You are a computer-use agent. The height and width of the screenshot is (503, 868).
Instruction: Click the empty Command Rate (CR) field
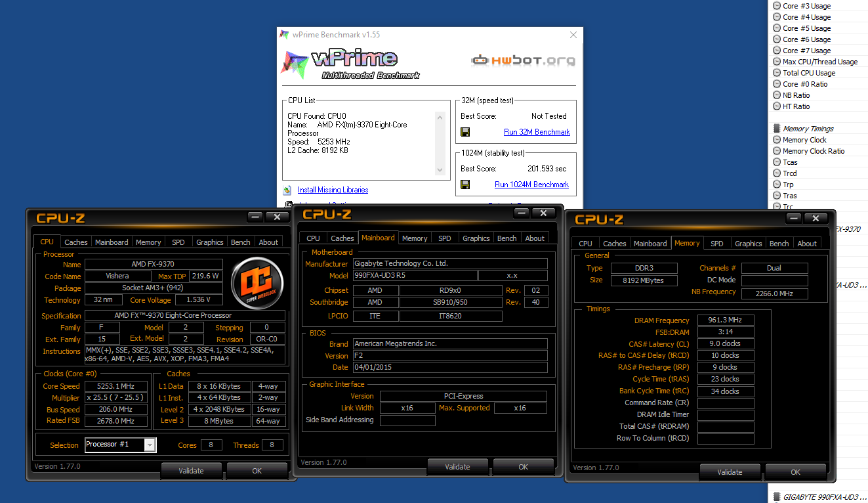726,403
